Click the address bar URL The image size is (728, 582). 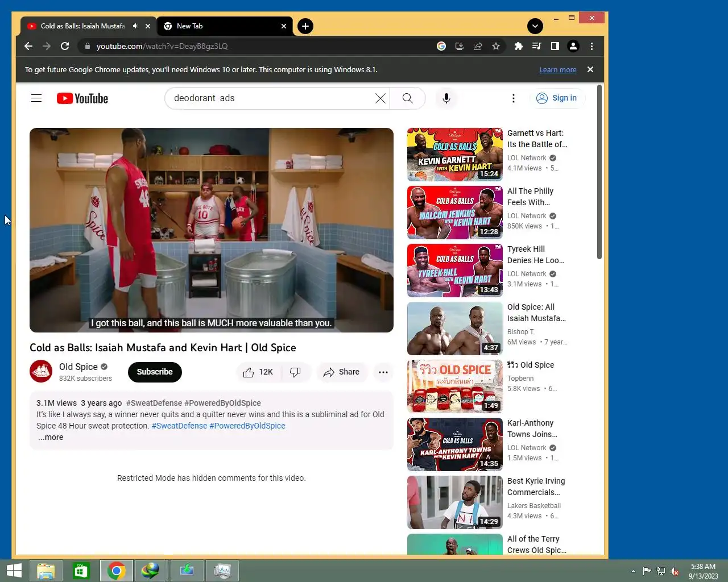point(162,46)
